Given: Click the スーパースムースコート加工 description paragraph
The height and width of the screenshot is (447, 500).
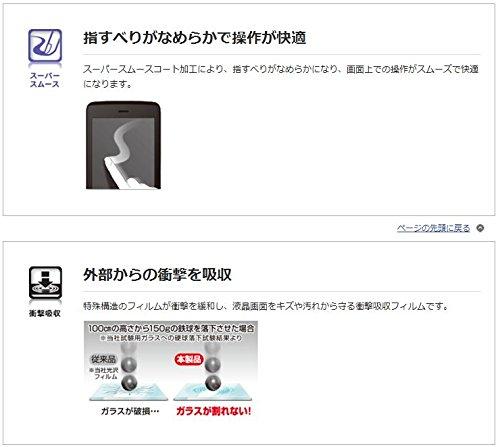Looking at the screenshot, I should (281, 76).
